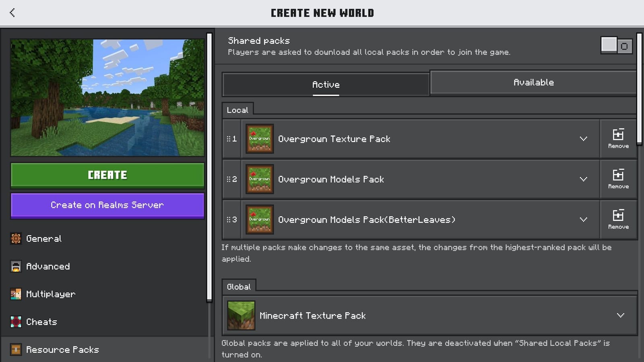Image resolution: width=644 pixels, height=362 pixels.
Task: Remove the Overgrown Models Pack
Action: click(618, 179)
